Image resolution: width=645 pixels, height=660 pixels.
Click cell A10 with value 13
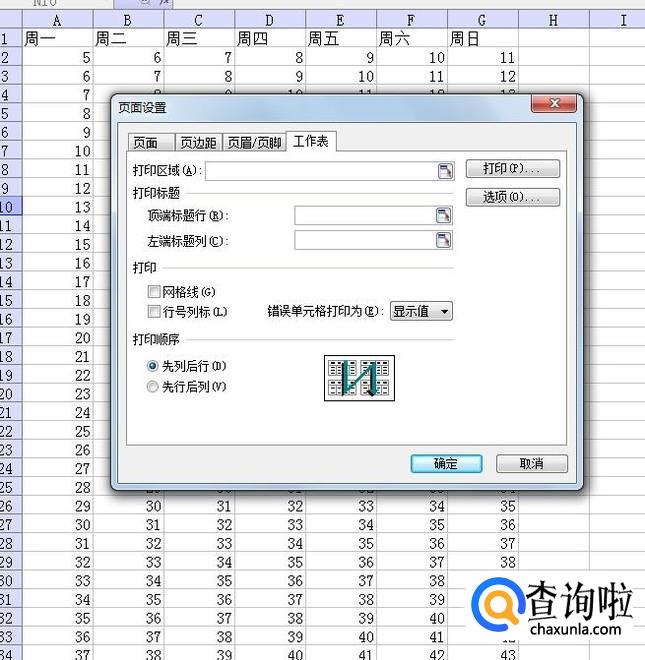coord(57,207)
